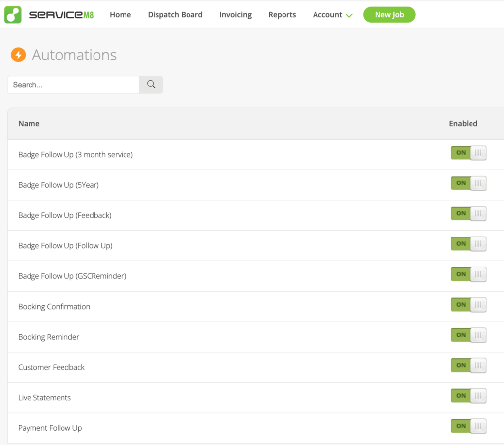Toggle Badge Follow Up (GSCReminder) off

click(x=468, y=274)
